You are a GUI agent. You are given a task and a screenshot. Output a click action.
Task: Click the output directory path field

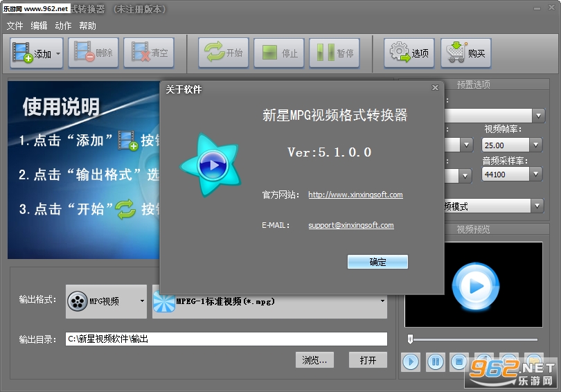[x=226, y=339]
